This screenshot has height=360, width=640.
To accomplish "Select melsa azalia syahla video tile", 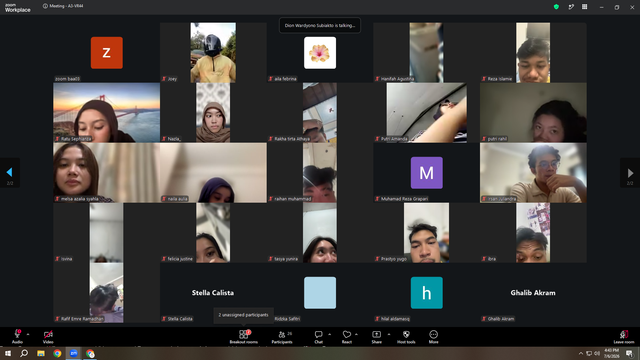I will (x=107, y=173).
